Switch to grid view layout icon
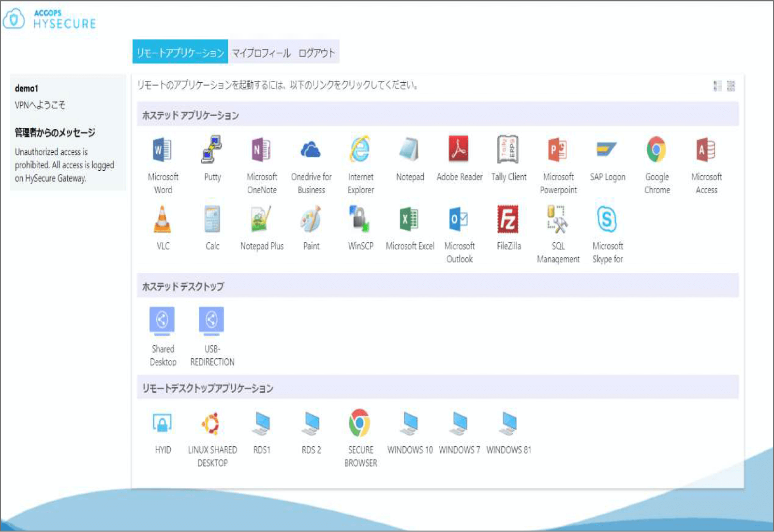This screenshot has height=532, width=774. 731,86
